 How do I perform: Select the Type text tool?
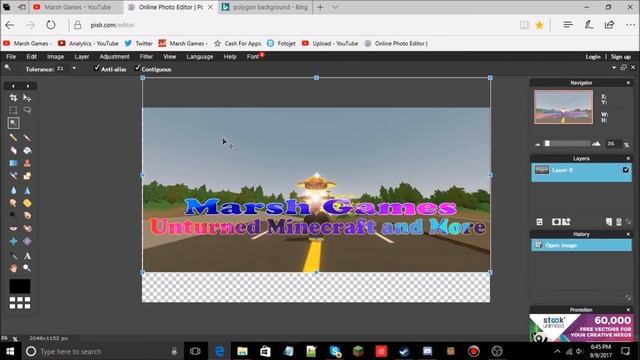(x=27, y=256)
